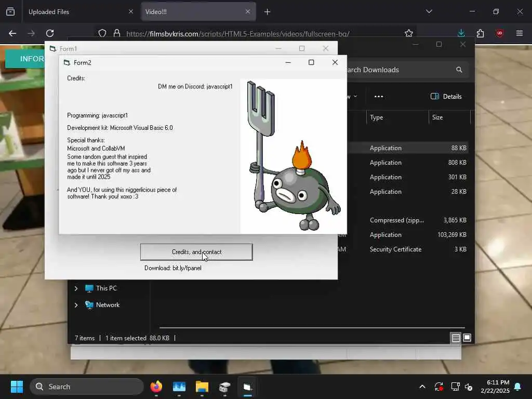Click the muted volume tray icon

[x=469, y=387]
